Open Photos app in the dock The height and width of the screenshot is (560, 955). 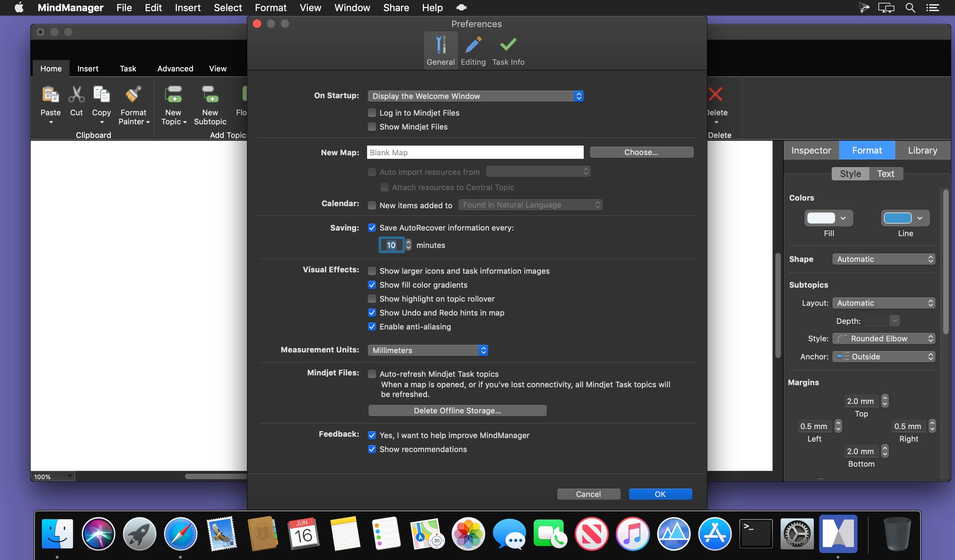click(x=468, y=533)
